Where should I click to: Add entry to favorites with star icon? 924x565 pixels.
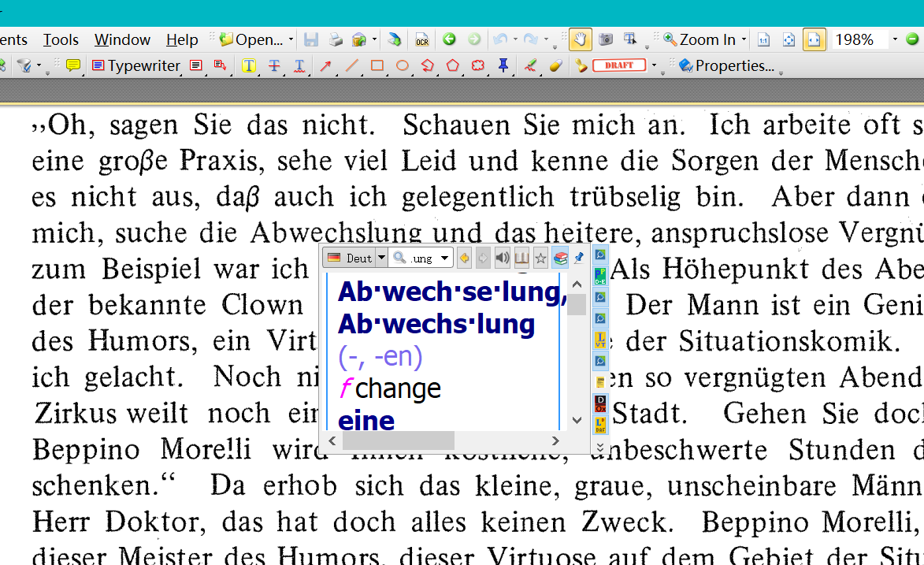(x=540, y=258)
